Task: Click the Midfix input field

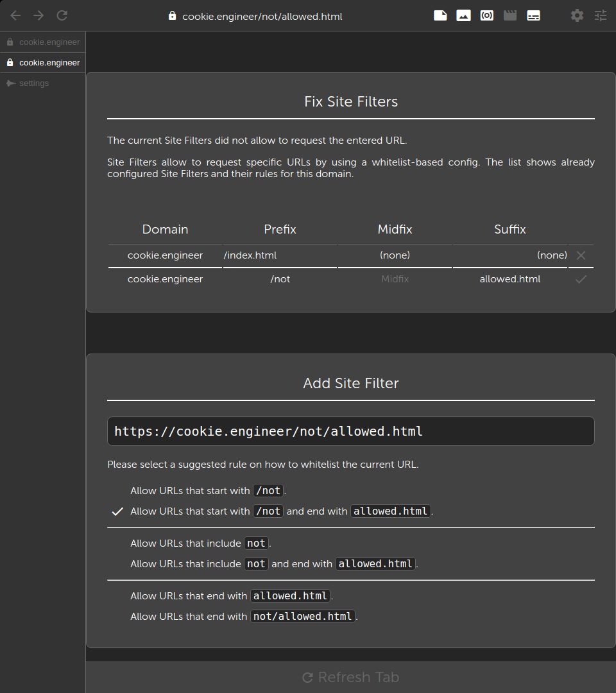Action: tap(395, 279)
